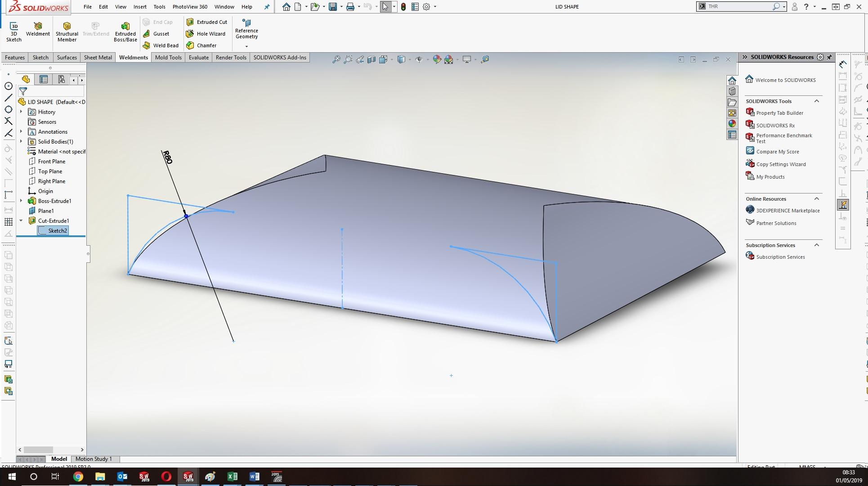Open the Hole Wizard tool
The image size is (868, 486).
(206, 33)
